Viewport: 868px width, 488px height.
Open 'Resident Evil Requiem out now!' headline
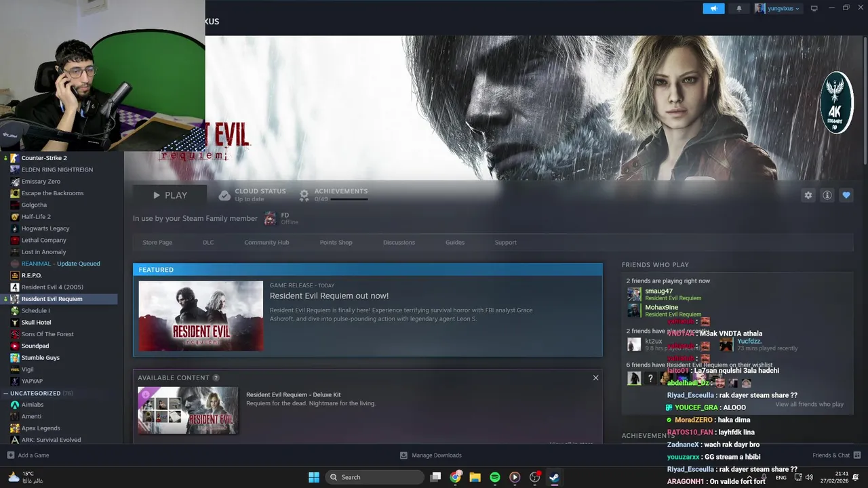(329, 296)
